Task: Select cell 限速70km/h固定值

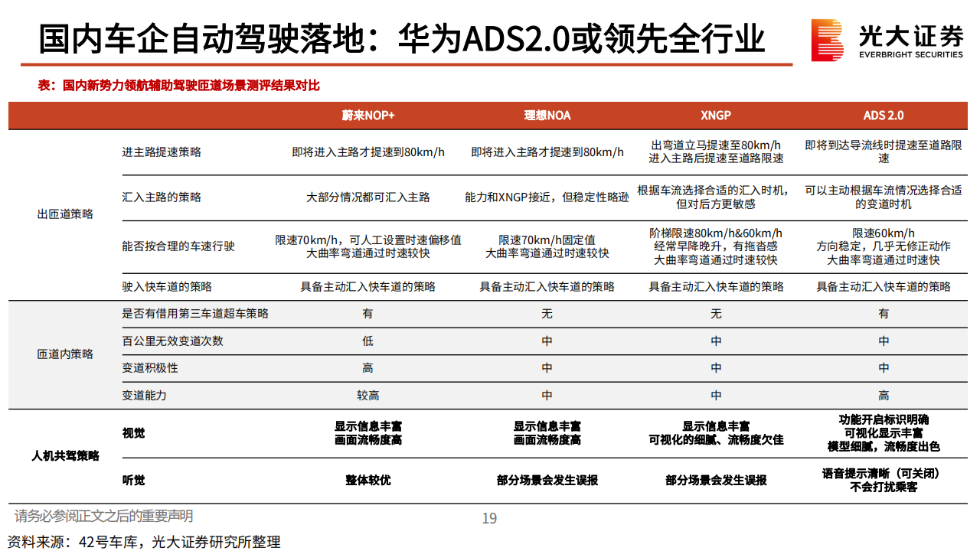Action: point(547,246)
